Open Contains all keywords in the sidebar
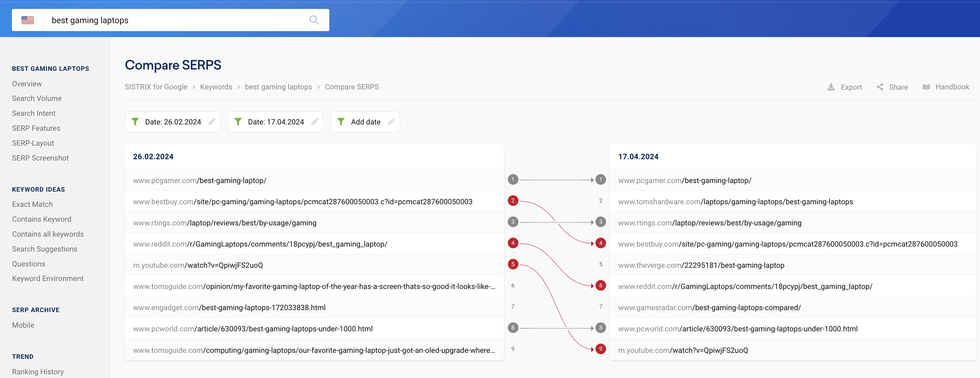This screenshot has height=378, width=980. click(x=48, y=234)
